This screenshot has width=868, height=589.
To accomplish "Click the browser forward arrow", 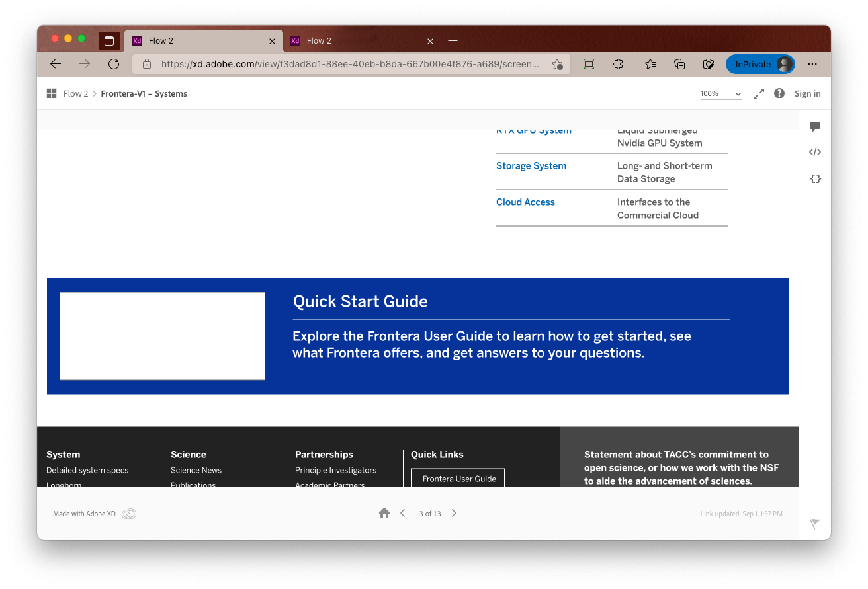I will 85,64.
